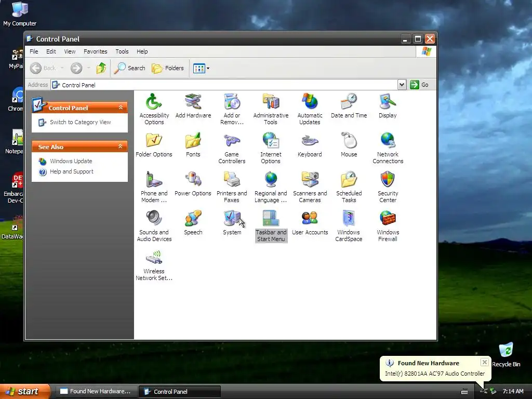
Task: Select Taskbar and Start Menu icon
Action: [x=271, y=226]
